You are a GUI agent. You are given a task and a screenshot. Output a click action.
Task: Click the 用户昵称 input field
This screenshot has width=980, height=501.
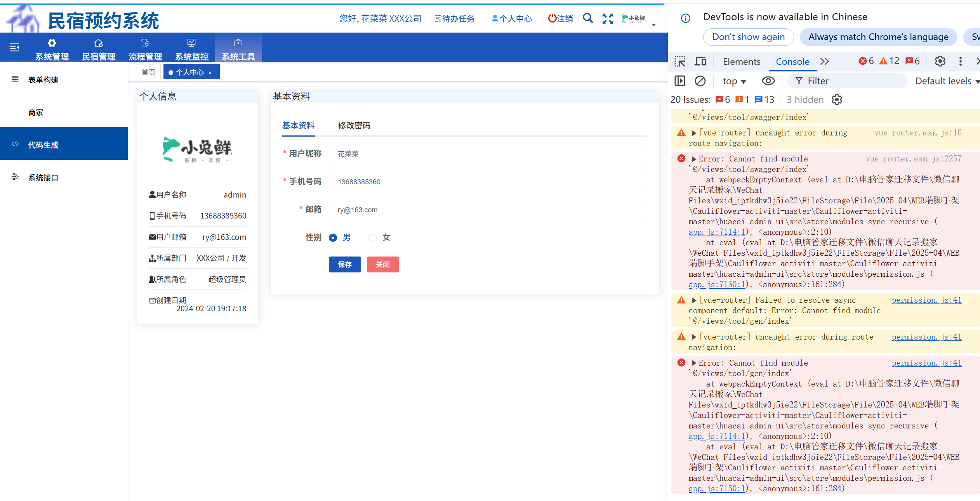point(487,154)
